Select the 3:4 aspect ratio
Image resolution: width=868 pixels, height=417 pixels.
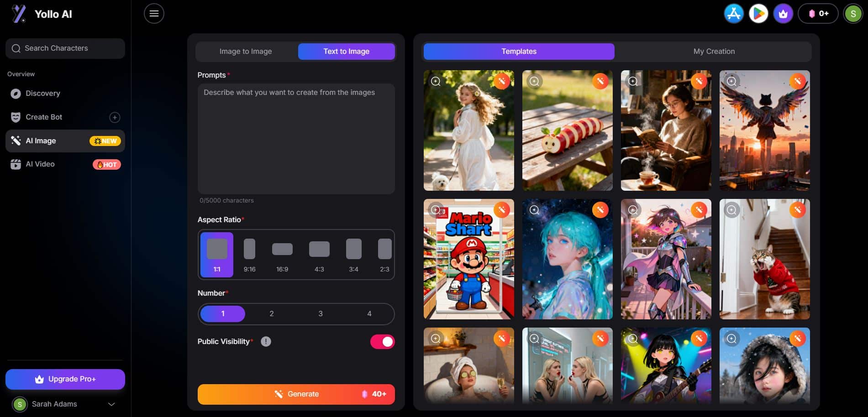point(354,255)
